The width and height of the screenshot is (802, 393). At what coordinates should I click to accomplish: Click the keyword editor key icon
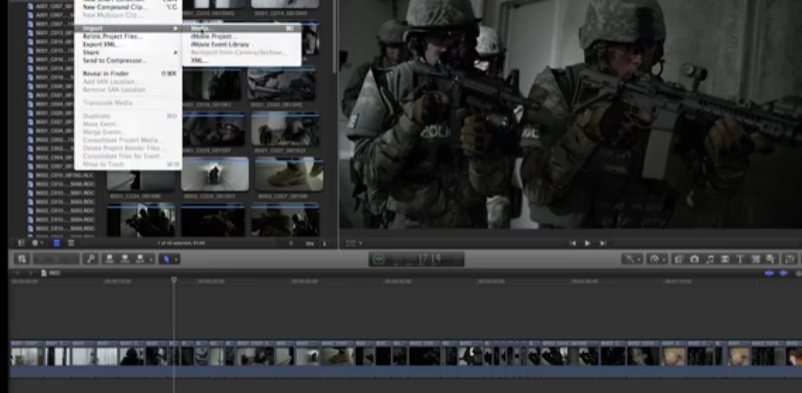[91, 259]
